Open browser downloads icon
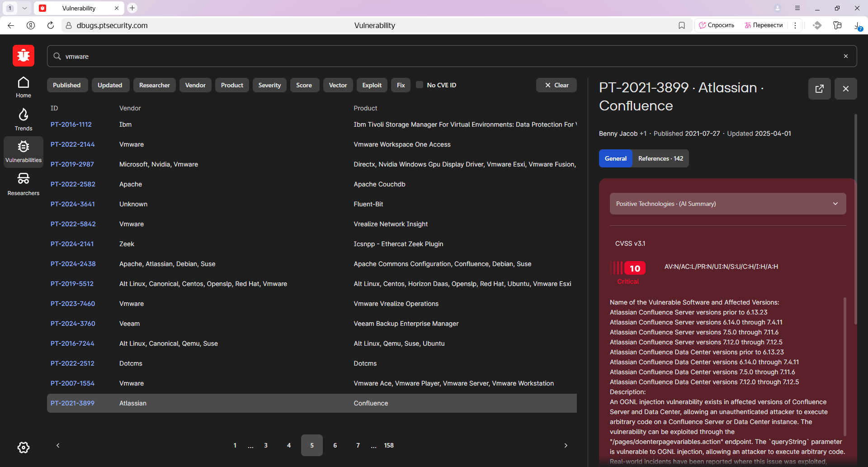Image resolution: width=868 pixels, height=467 pixels. click(x=857, y=25)
